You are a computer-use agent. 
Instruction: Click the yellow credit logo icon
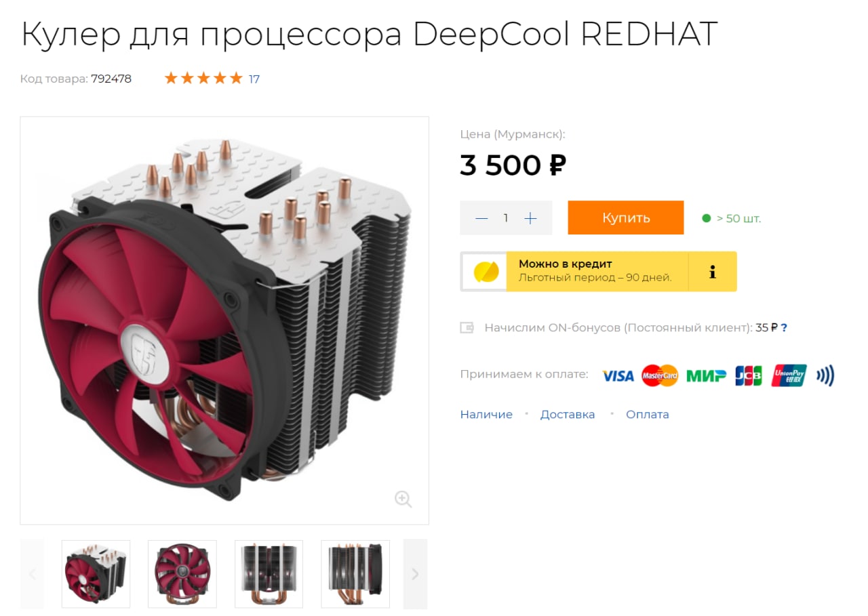tap(486, 272)
